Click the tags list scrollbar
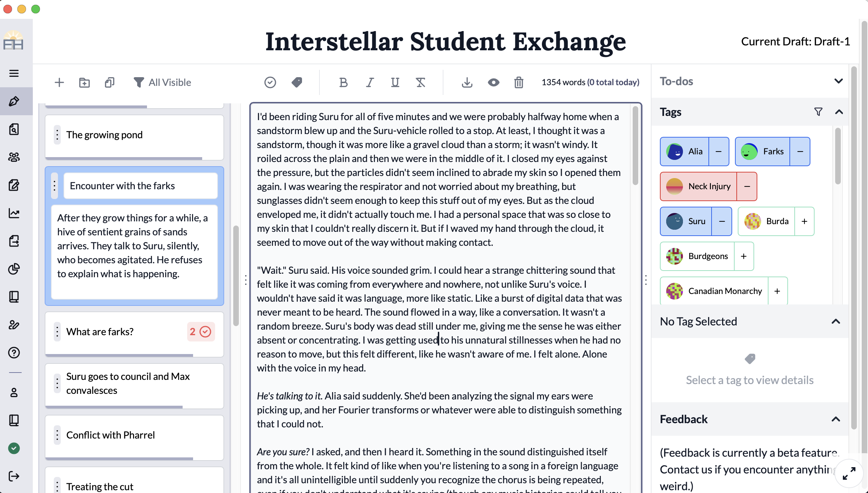The image size is (868, 493). click(838, 156)
